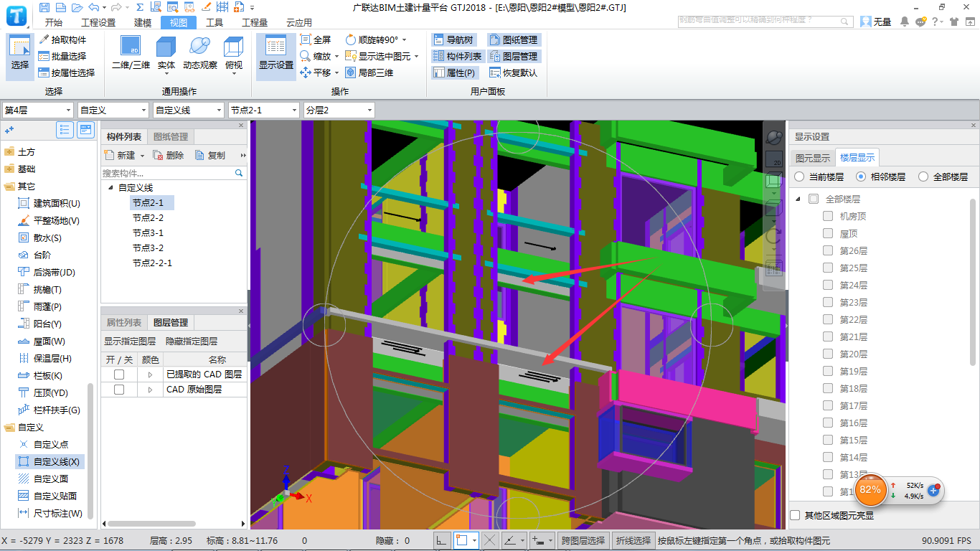980x551 pixels.
Task: Switch to 图元显示 tab
Action: (x=813, y=158)
